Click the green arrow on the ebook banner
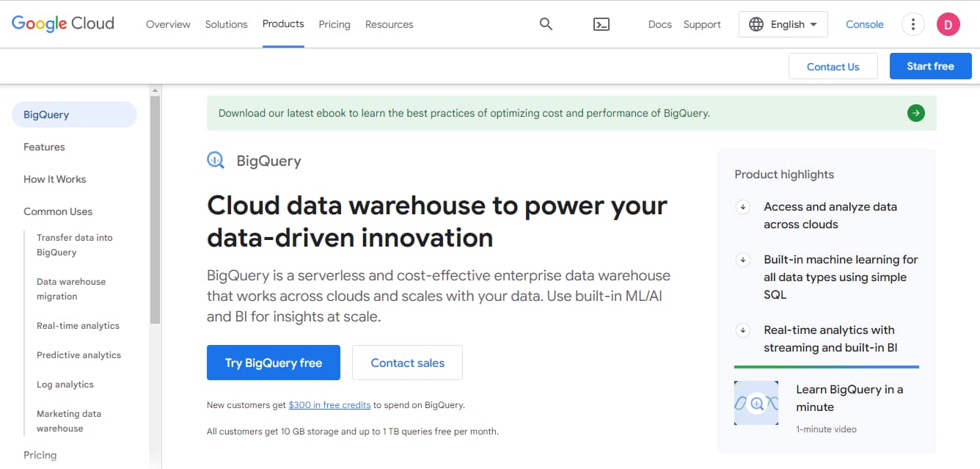This screenshot has width=980, height=469. click(915, 113)
